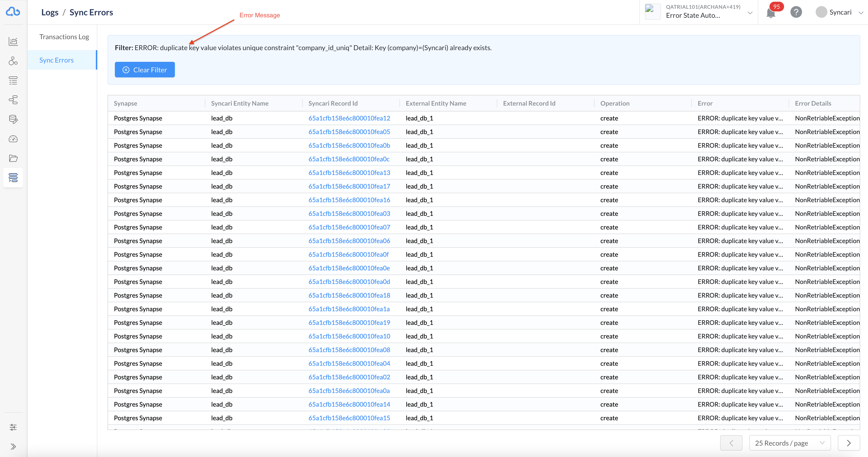Open record 65a1cfb158e6c800010fea10

click(x=349, y=336)
